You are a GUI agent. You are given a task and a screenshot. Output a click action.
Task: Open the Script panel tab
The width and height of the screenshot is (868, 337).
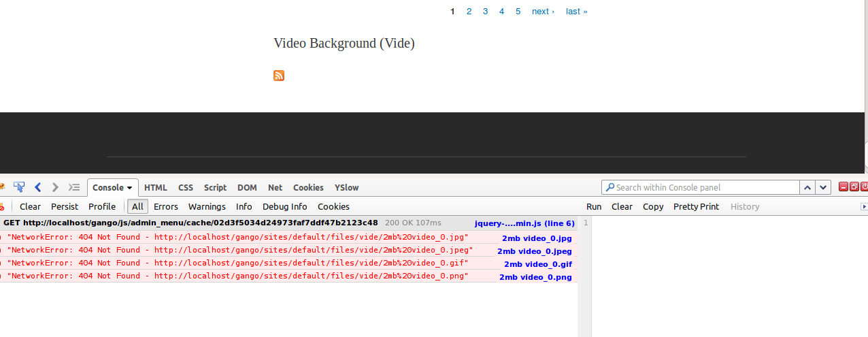coord(215,188)
